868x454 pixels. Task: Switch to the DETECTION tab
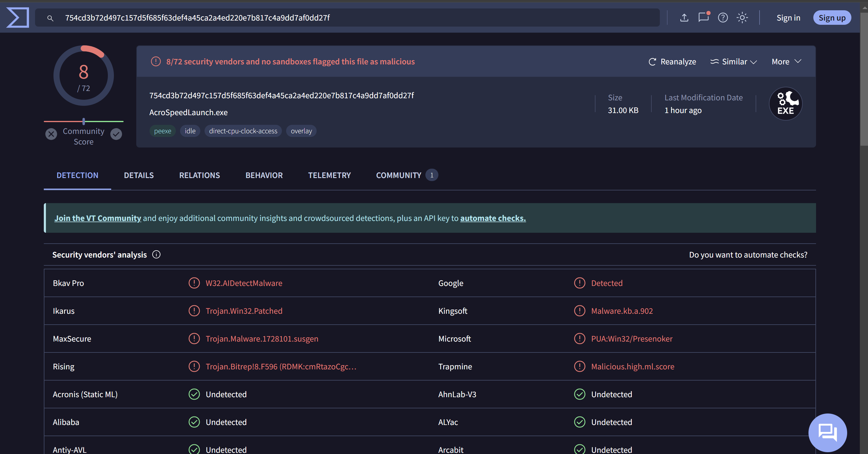click(x=78, y=175)
